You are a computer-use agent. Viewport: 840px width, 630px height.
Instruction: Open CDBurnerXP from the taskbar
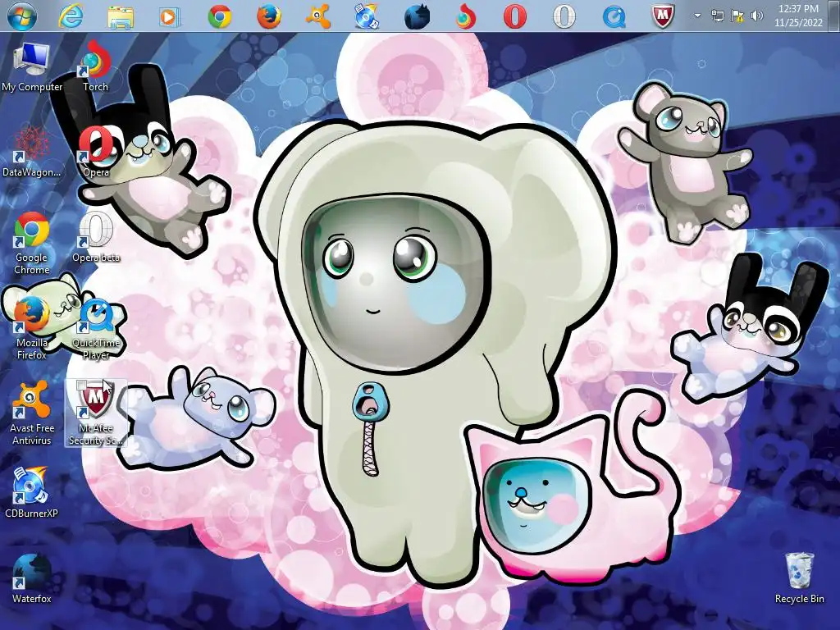367,16
